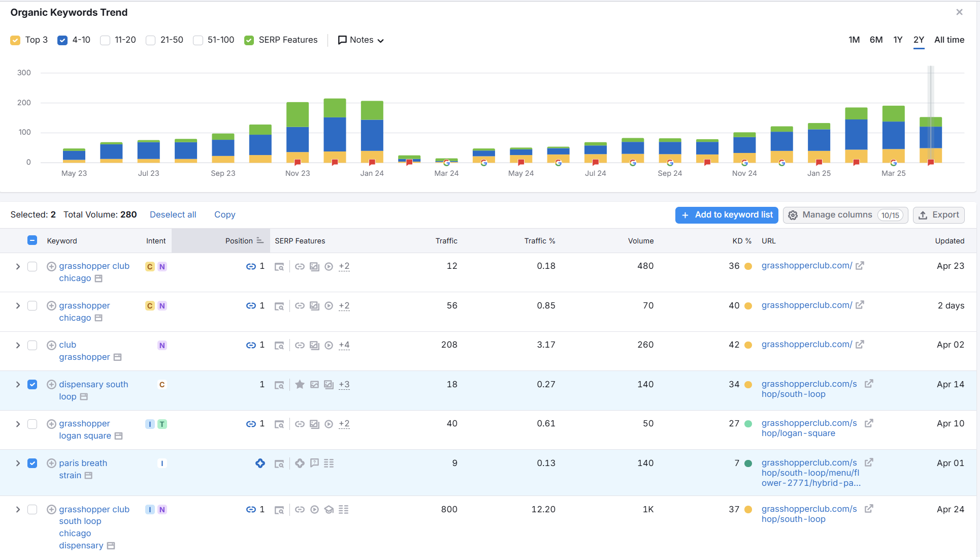Screen dimensions: 980x557
Task: Select the All time range tab
Action: 949,40
